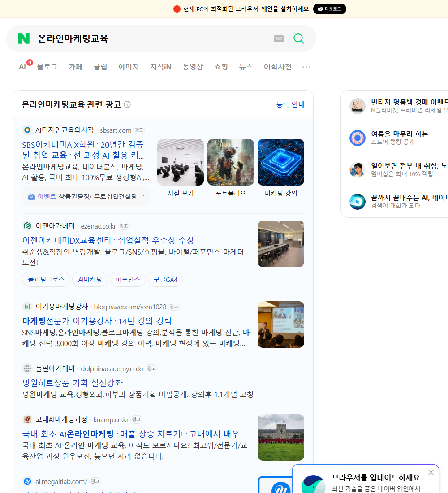The height and width of the screenshot is (493, 448).
Task: Click the info icon beside 관련 광고 heading
Action: click(127, 104)
